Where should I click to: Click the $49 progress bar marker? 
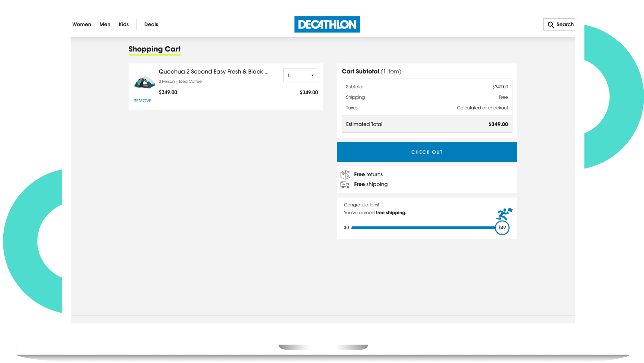pyautogui.click(x=502, y=228)
